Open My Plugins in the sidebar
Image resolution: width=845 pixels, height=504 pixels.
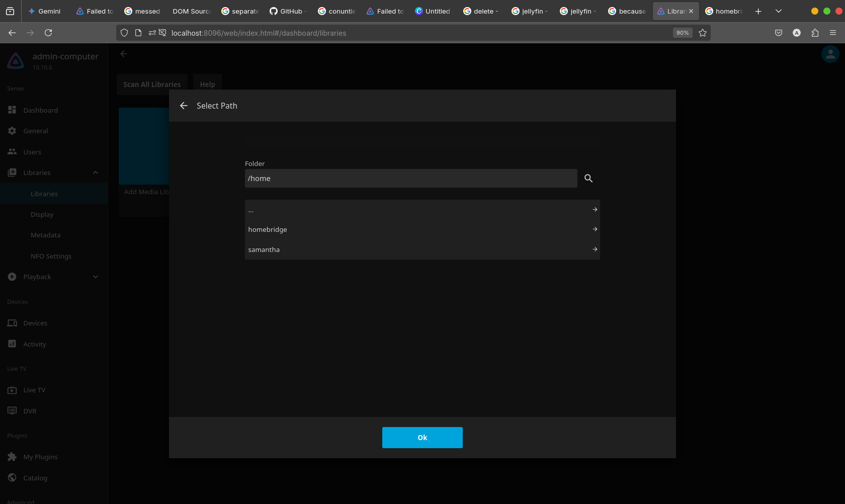coord(40,457)
